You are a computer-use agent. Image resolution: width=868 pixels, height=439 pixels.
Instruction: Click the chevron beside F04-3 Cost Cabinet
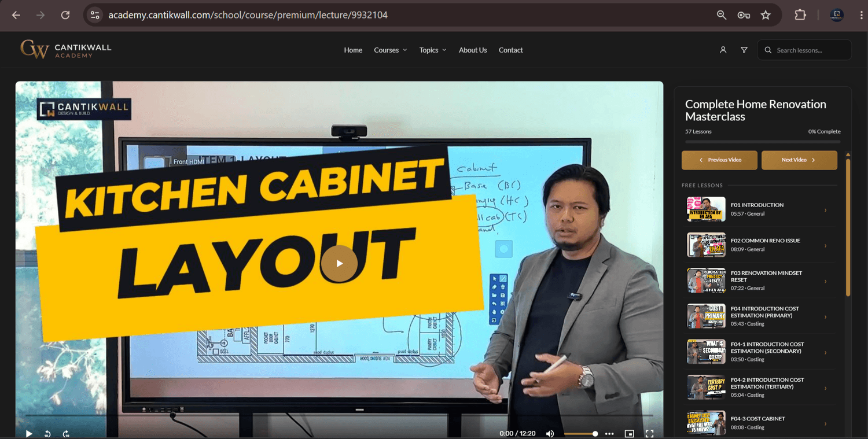[x=826, y=424]
